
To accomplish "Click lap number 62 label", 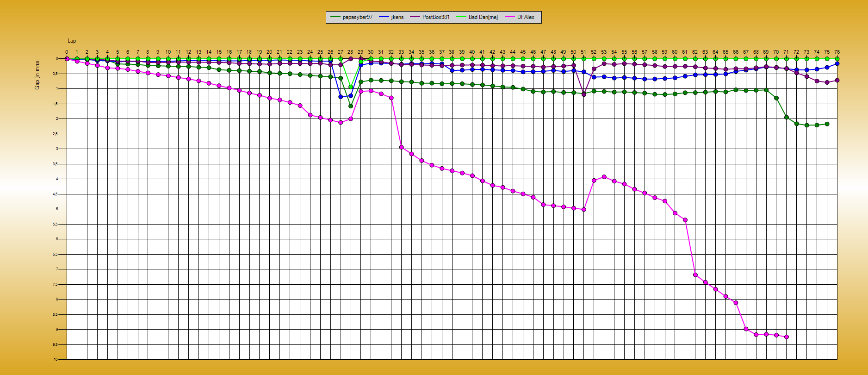I will (695, 52).
